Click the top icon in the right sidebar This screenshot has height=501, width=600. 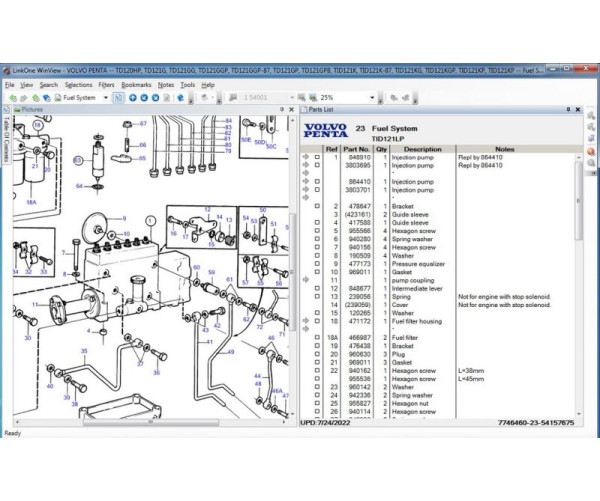(591, 115)
